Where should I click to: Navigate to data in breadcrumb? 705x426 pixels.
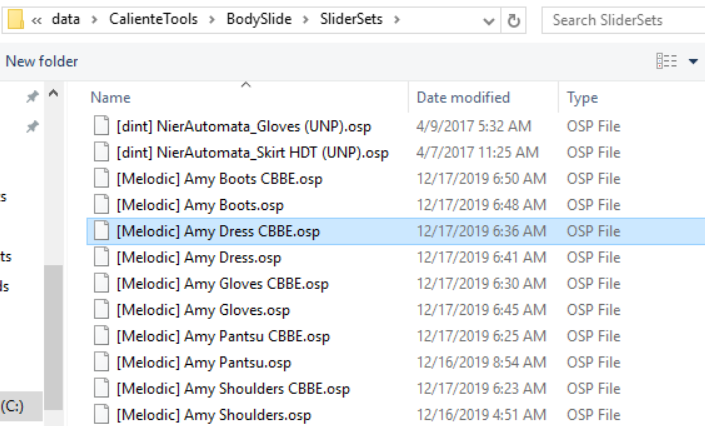tap(66, 19)
